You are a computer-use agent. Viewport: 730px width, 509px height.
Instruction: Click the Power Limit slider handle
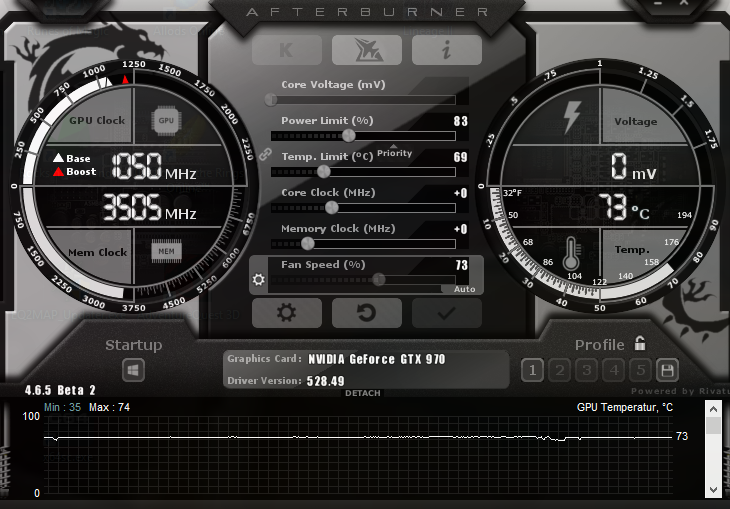pos(349,135)
